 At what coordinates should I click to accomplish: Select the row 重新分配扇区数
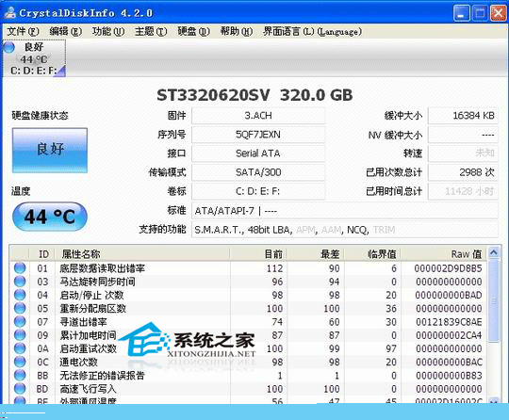[248, 308]
